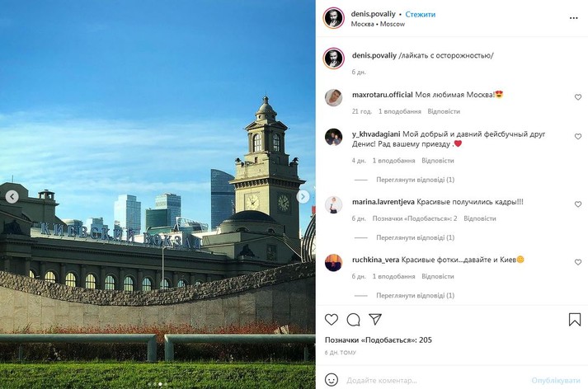
Task: Go to previous photo arrow
Action: (x=12, y=196)
